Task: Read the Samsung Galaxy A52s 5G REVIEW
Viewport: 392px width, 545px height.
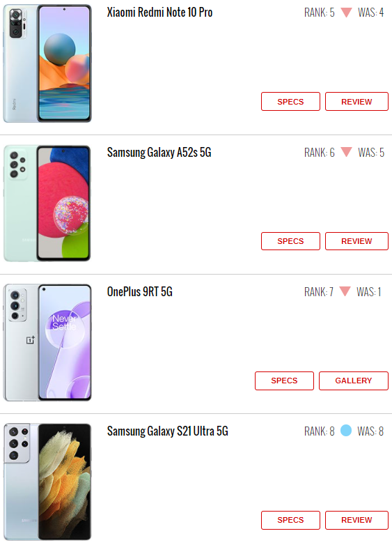Action: (x=356, y=241)
